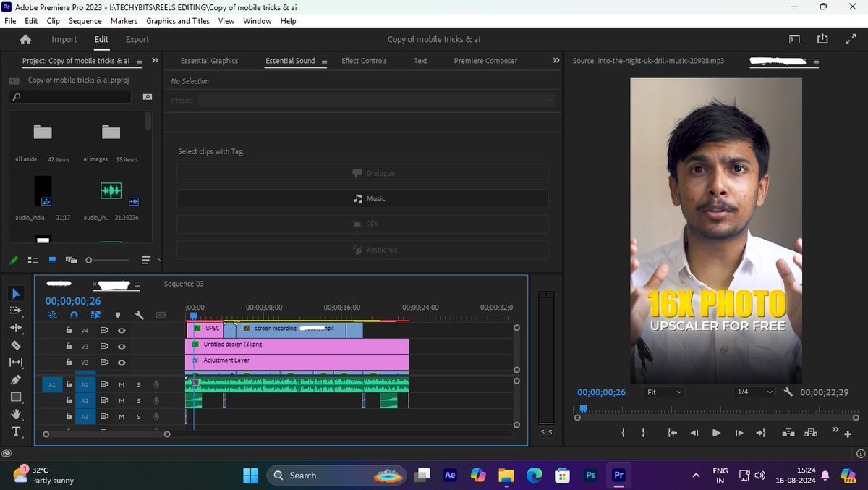Open the Premiere Composer tab

pos(485,61)
